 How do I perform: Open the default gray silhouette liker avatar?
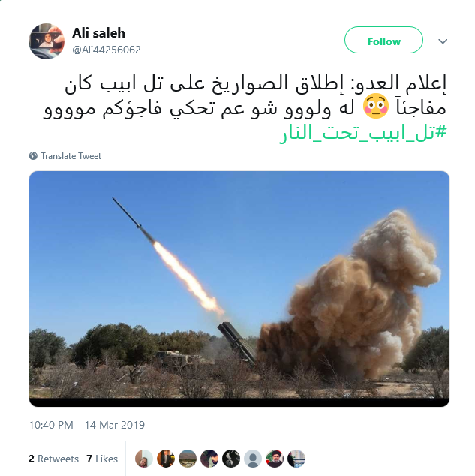pos(253,459)
